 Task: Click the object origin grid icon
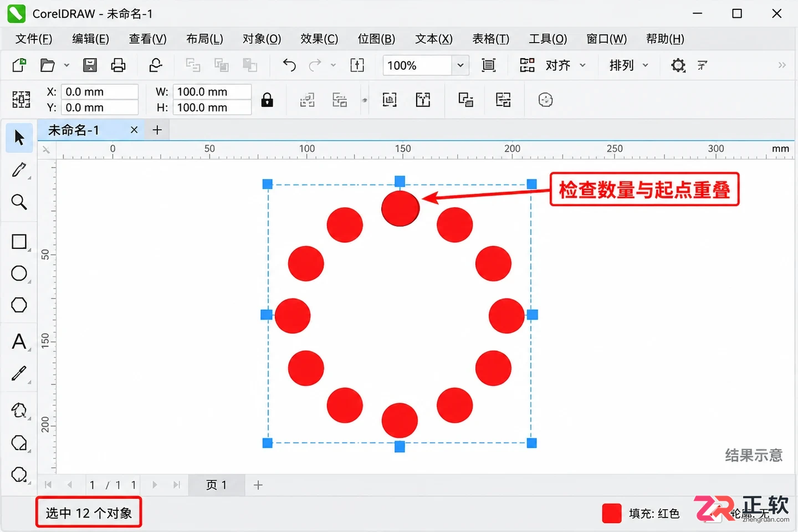coord(21,100)
